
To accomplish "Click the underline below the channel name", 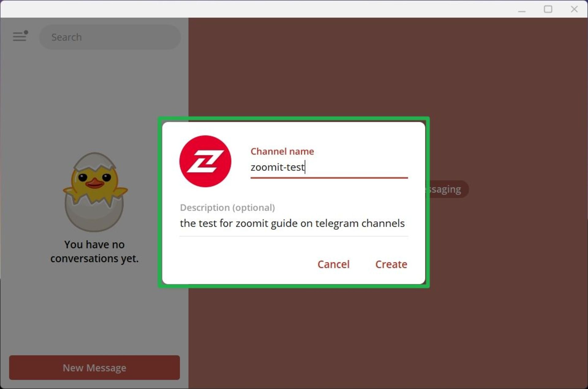I will (329, 178).
